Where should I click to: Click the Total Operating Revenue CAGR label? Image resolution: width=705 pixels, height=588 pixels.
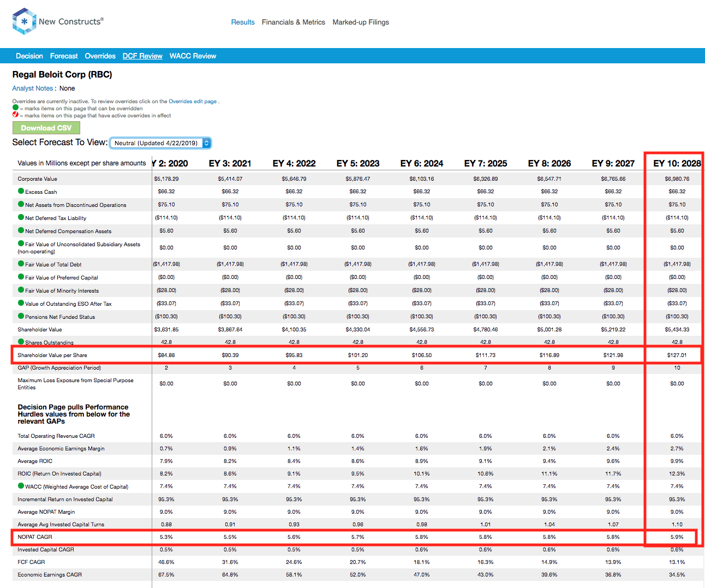pos(56,436)
